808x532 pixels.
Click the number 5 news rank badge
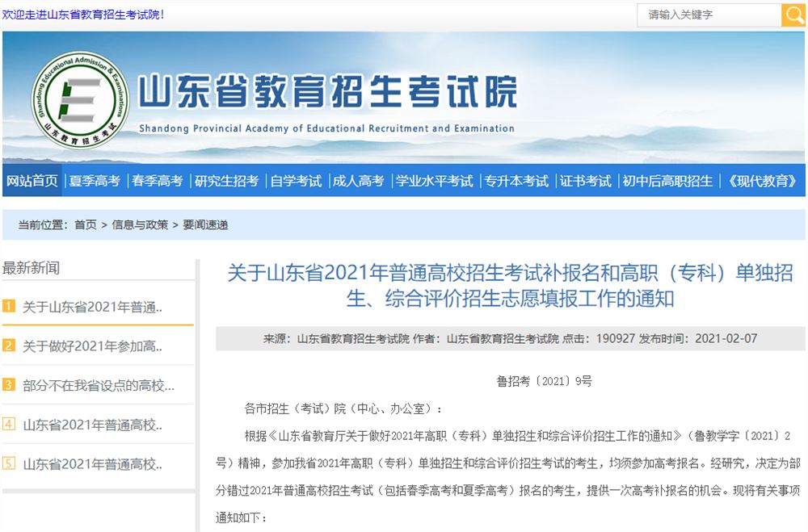(9, 463)
